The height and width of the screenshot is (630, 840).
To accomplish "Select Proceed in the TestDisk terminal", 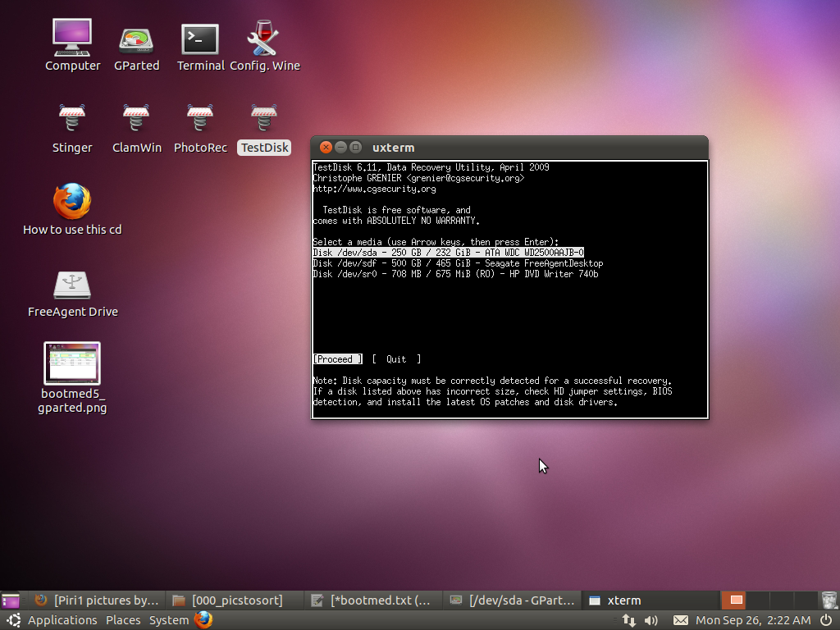I will pos(337,359).
